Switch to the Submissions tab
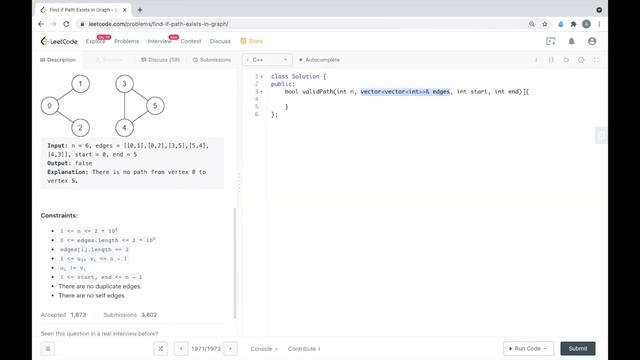Image resolution: width=640 pixels, height=360 pixels. 212,60
